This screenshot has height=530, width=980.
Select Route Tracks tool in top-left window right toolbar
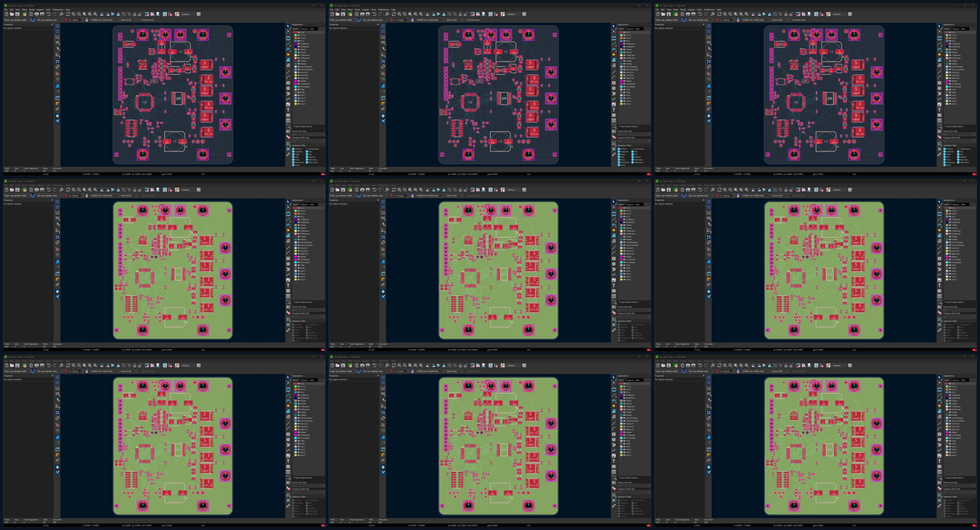click(x=288, y=43)
